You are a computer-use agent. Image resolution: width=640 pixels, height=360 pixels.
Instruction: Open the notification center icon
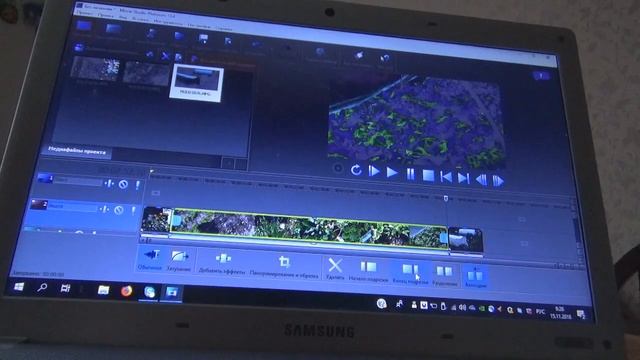click(580, 314)
